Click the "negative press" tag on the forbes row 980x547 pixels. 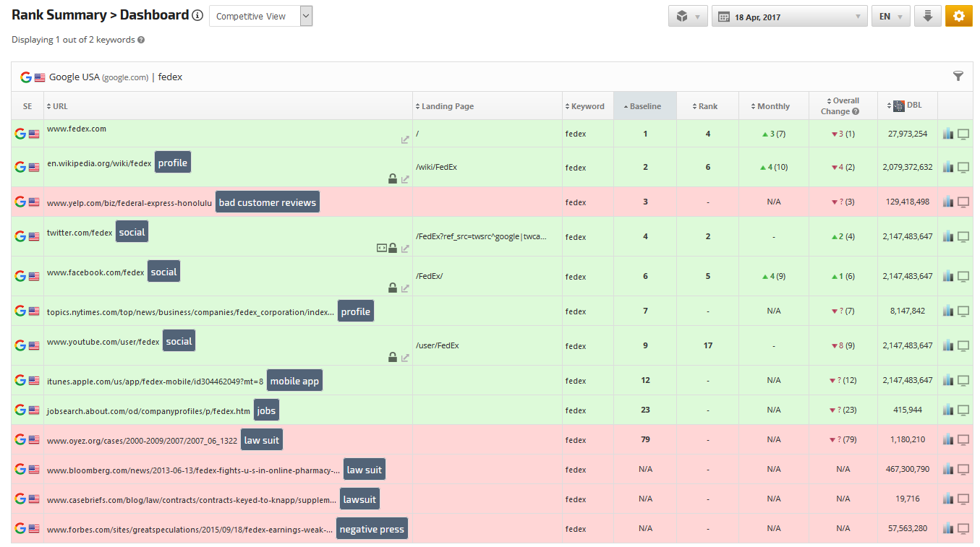pyautogui.click(x=372, y=529)
